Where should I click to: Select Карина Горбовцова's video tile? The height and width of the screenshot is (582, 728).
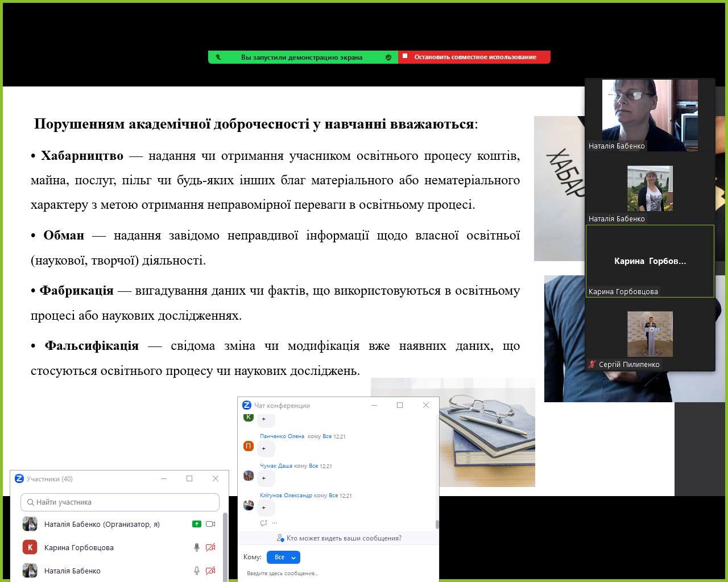[x=650, y=261]
